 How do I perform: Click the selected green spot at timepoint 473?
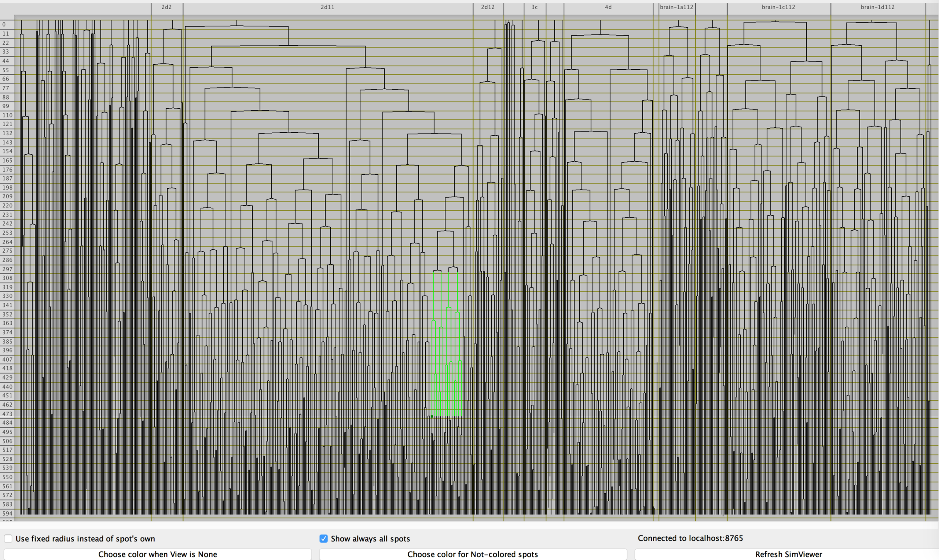click(432, 416)
